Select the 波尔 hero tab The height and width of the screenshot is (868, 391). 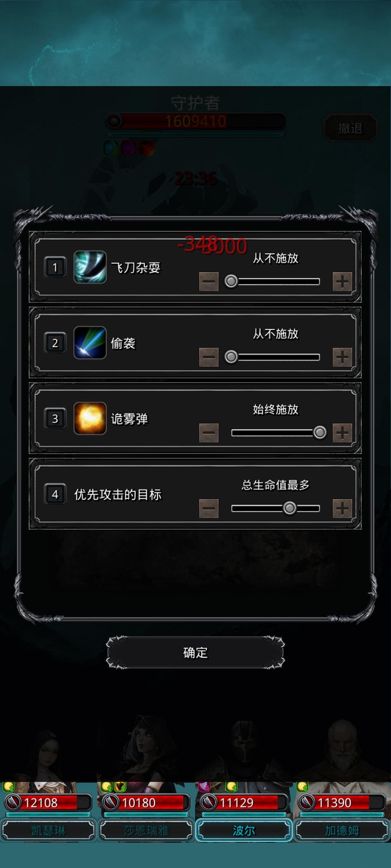click(x=244, y=830)
